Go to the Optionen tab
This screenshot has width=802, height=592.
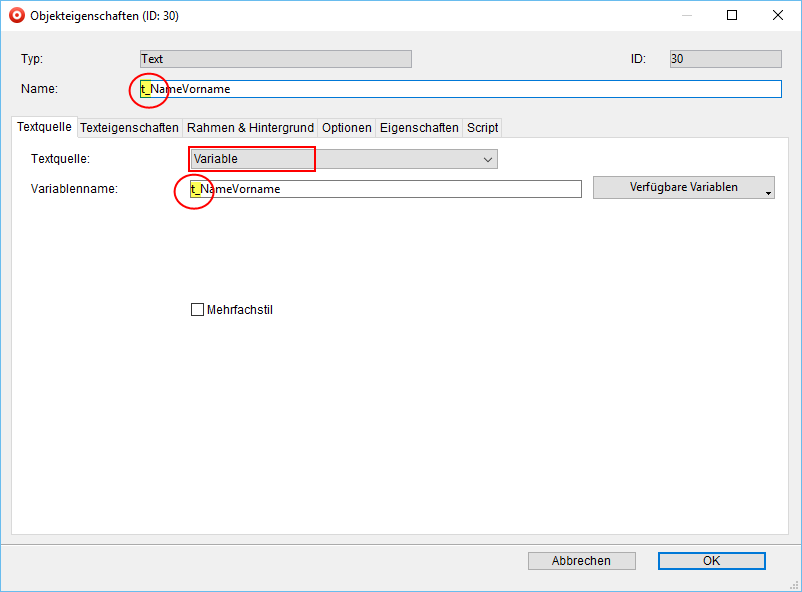click(x=347, y=128)
